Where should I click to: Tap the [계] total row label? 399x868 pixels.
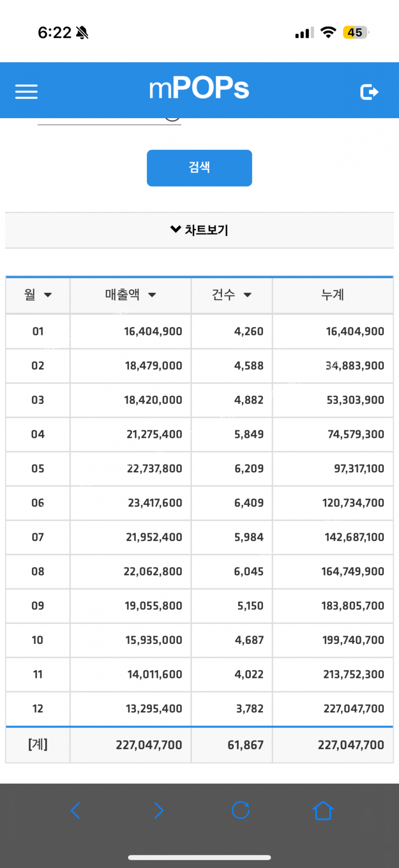[38, 745]
